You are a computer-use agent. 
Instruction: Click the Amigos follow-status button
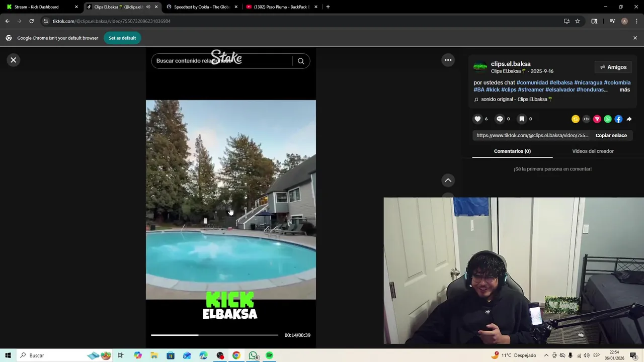click(613, 67)
